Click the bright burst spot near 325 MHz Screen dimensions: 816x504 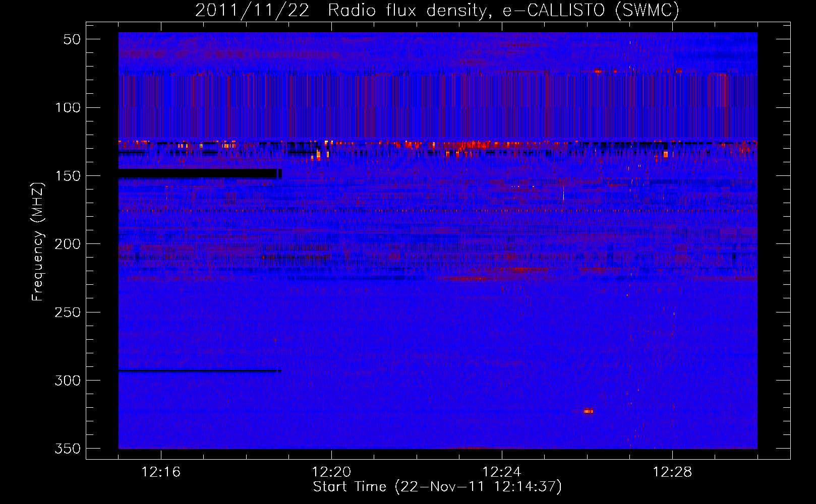(588, 411)
